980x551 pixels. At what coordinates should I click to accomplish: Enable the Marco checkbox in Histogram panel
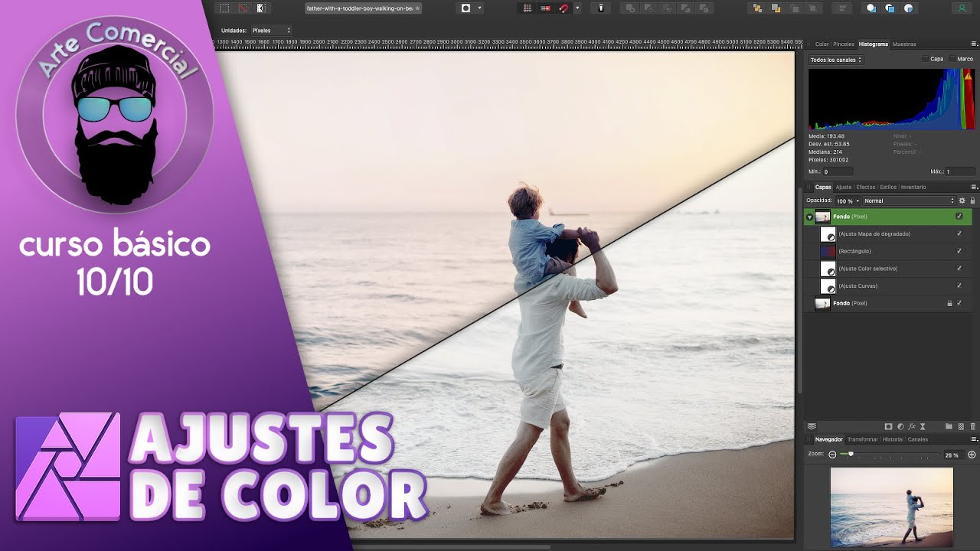pos(952,59)
